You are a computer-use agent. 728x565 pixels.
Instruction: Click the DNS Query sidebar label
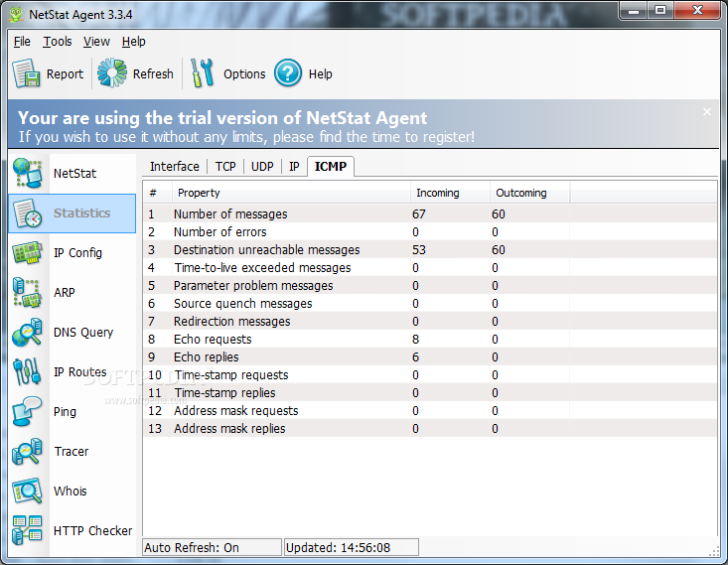point(83,333)
